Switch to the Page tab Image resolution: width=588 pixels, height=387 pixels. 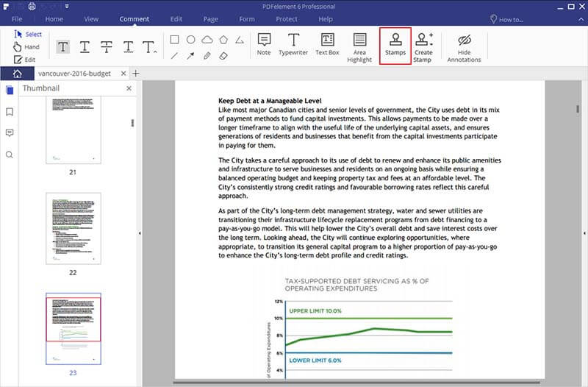pos(210,19)
